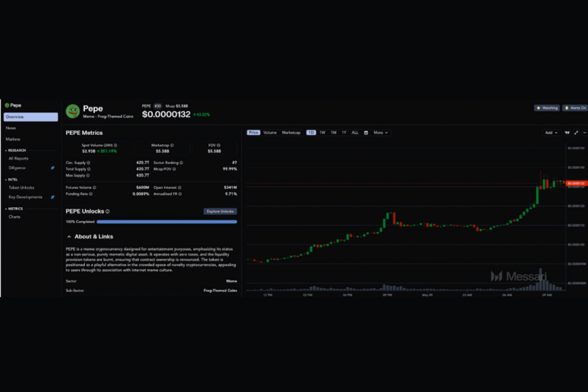Click the TradingView chart icon
588x392 pixels.
tap(567, 133)
